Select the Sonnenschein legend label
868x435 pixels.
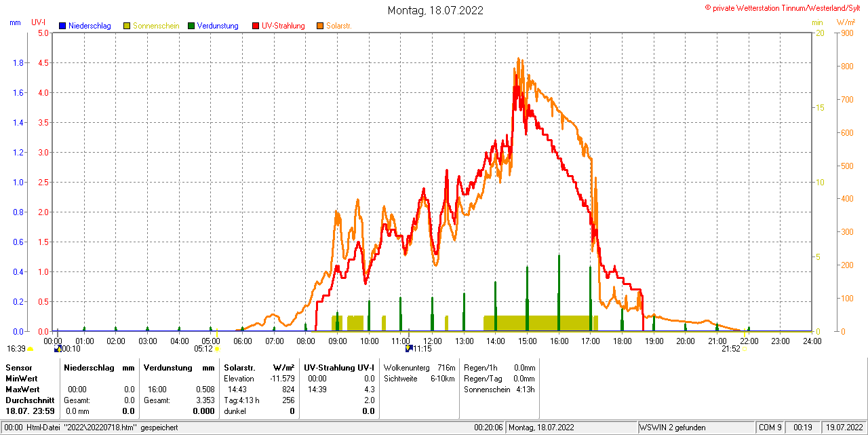coord(156,26)
